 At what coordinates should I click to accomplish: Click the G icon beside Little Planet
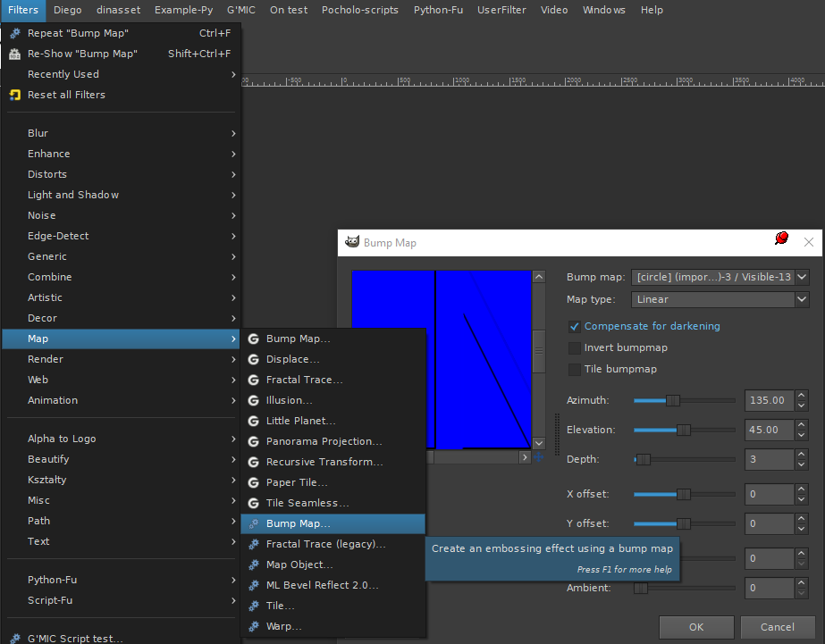tap(254, 421)
